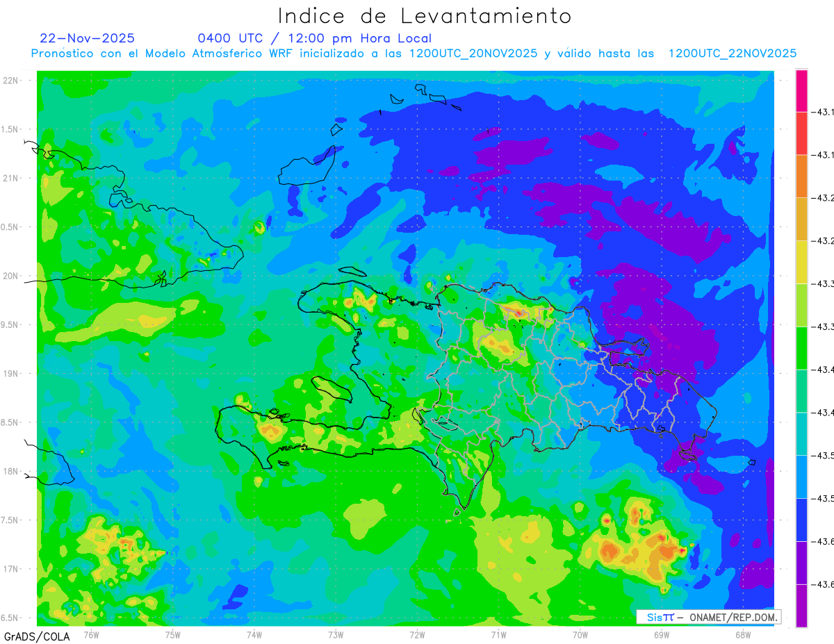The width and height of the screenshot is (834, 644).
Task: Click the 'ONAMET/REP.DOM.' credit box
Action: 709,617
